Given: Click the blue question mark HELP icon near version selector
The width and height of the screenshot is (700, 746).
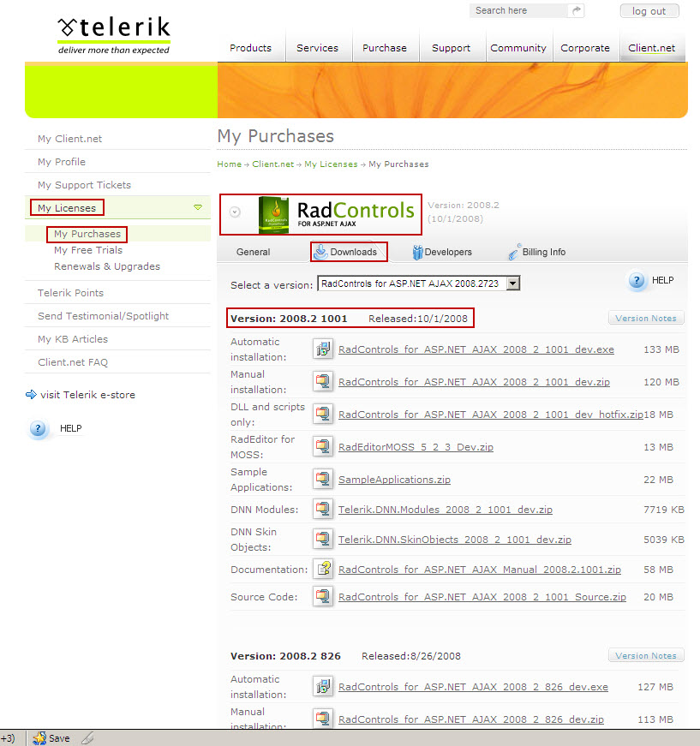Looking at the screenshot, I should pyautogui.click(x=637, y=281).
